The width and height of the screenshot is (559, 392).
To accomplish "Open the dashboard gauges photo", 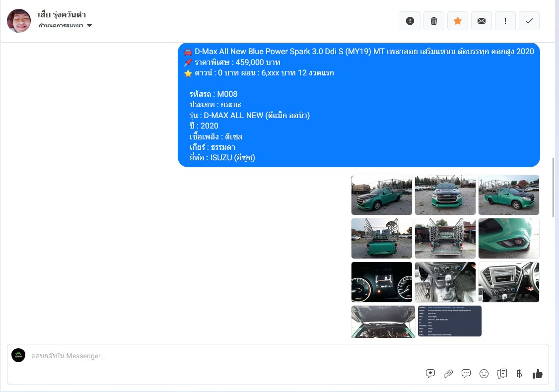I will click(x=381, y=282).
